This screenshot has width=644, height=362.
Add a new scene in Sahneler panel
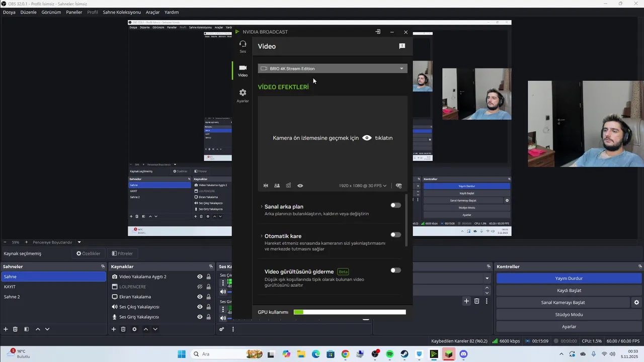click(x=6, y=329)
